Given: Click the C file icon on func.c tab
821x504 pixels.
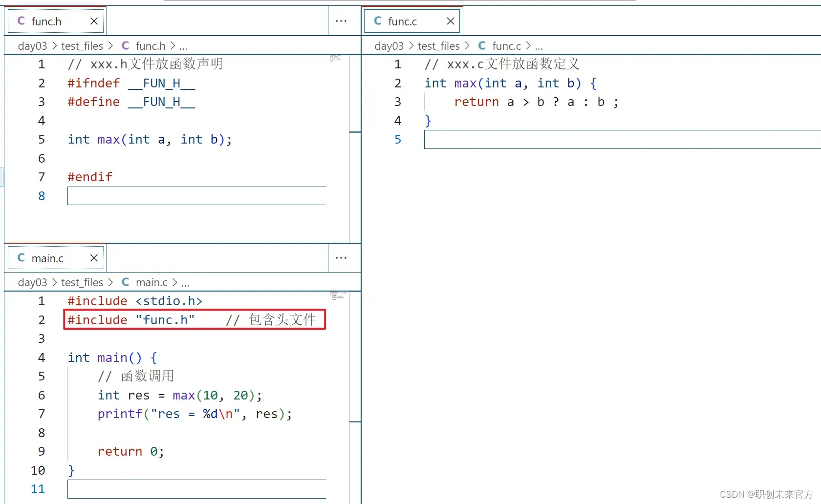Looking at the screenshot, I should coord(378,21).
